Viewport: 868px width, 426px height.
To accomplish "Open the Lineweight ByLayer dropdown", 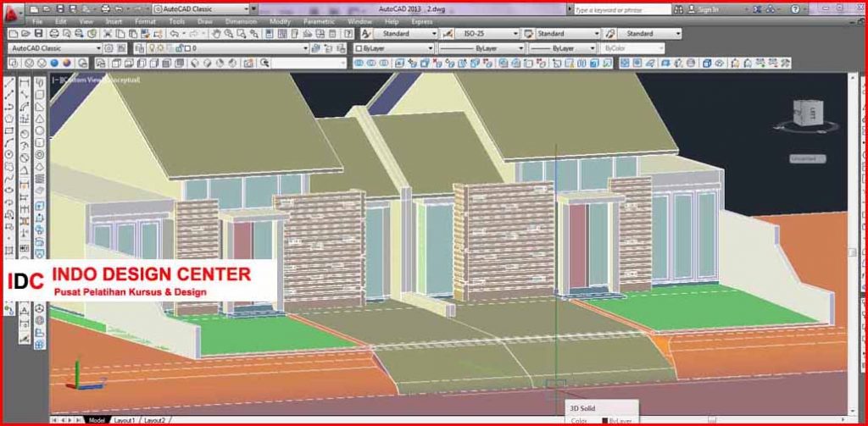I will tap(593, 48).
